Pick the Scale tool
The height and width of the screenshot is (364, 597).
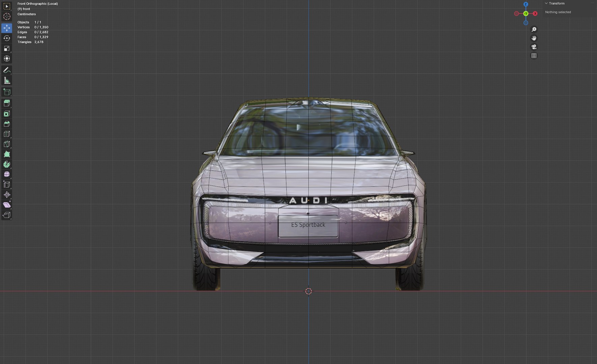(7, 48)
